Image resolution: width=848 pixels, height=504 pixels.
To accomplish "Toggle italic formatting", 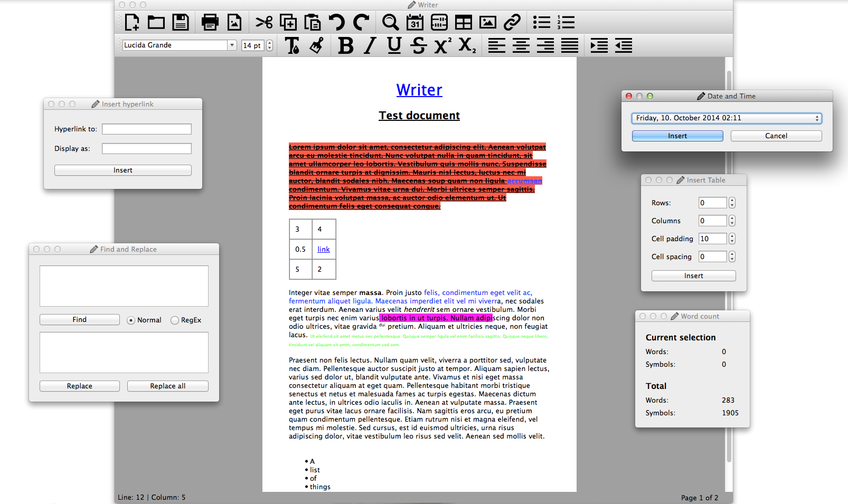I will click(x=370, y=45).
